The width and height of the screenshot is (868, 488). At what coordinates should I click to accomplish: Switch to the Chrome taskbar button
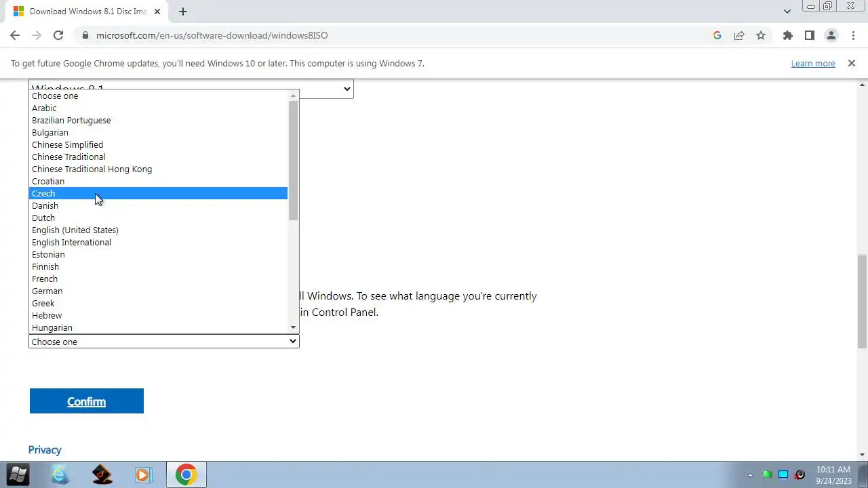click(x=186, y=474)
